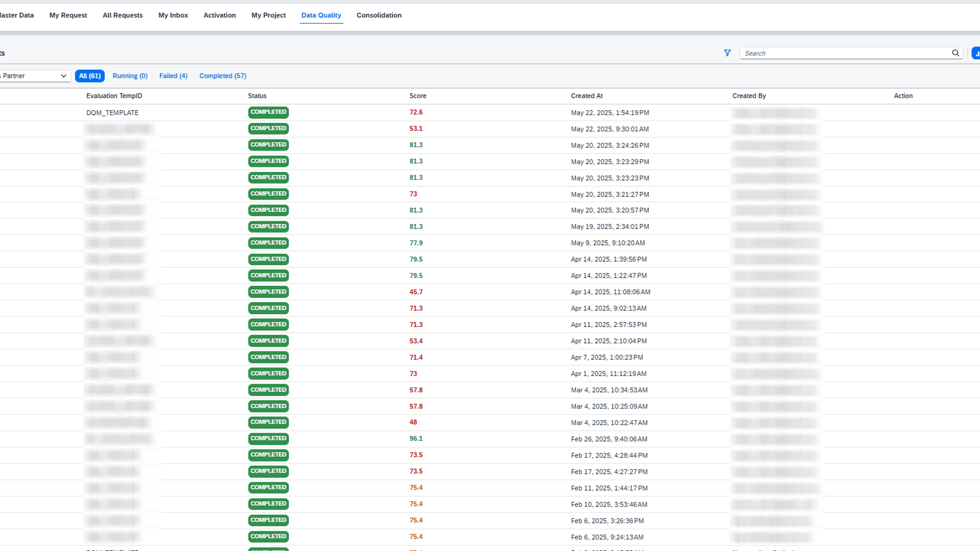Click COMPLETED badge in the 48 score row
Viewport: 980px width, 551px height.
coord(268,422)
